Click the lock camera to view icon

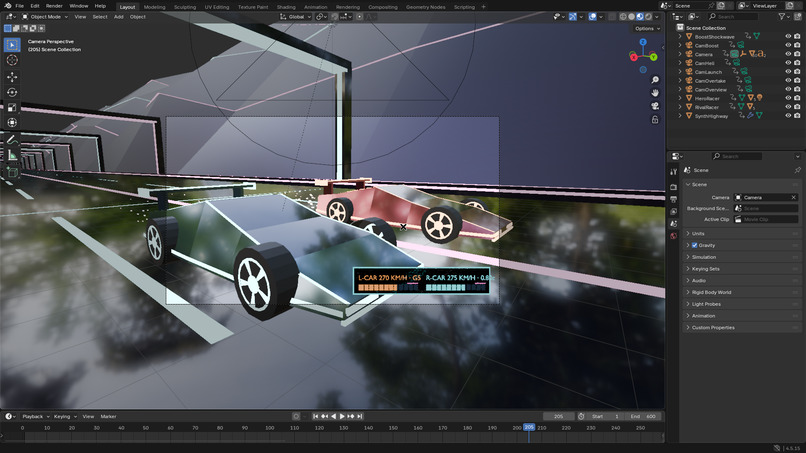click(655, 119)
